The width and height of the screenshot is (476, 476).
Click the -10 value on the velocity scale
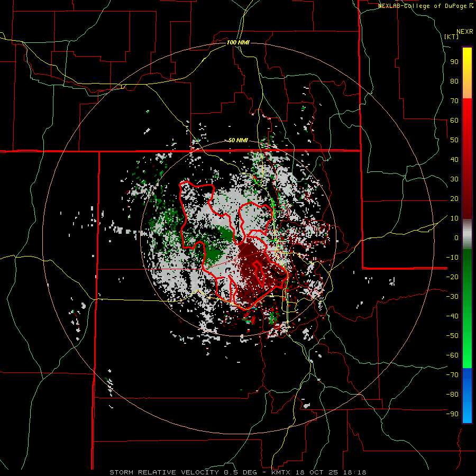452,258
